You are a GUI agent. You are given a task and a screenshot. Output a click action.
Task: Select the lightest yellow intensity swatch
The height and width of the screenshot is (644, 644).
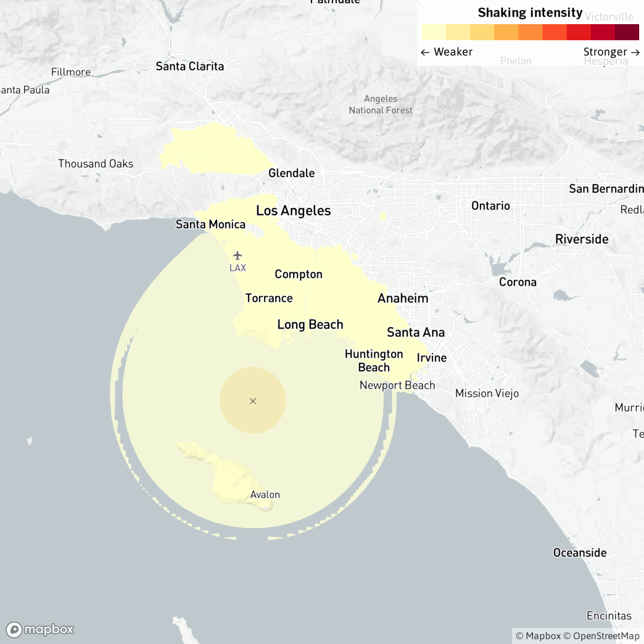[x=434, y=32]
